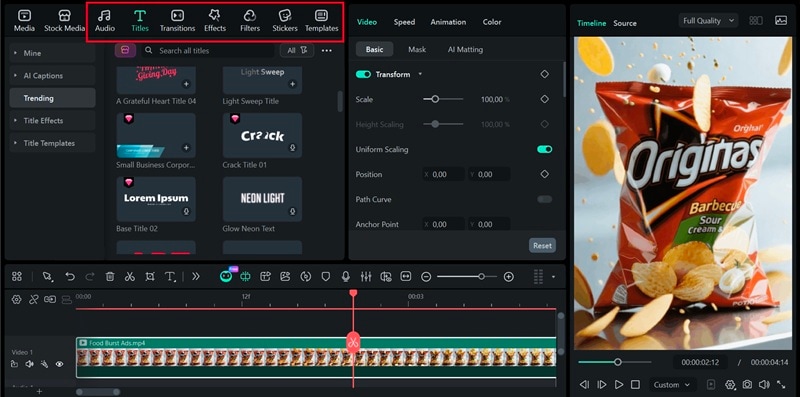The height and width of the screenshot is (397, 800).
Task: Zoom in the timeline
Action: click(x=509, y=277)
